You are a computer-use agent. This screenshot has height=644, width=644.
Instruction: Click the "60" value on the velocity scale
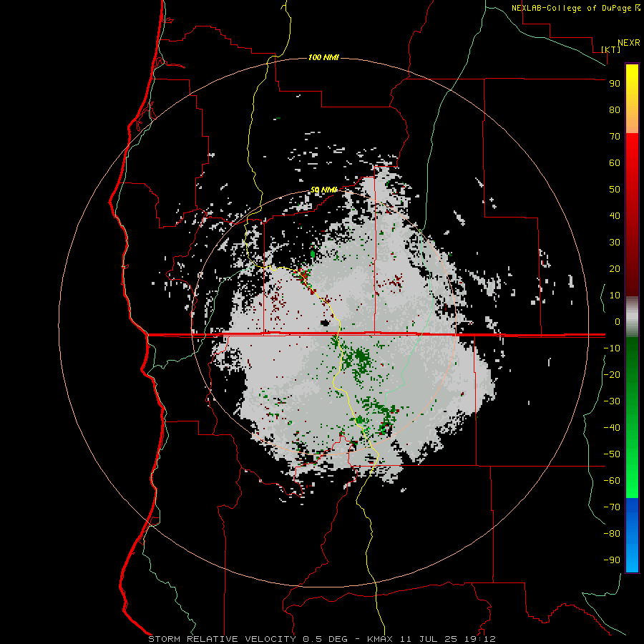coord(615,163)
